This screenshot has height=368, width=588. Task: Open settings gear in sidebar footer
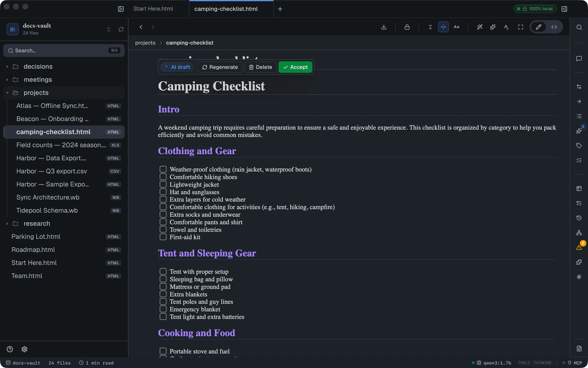(24, 349)
